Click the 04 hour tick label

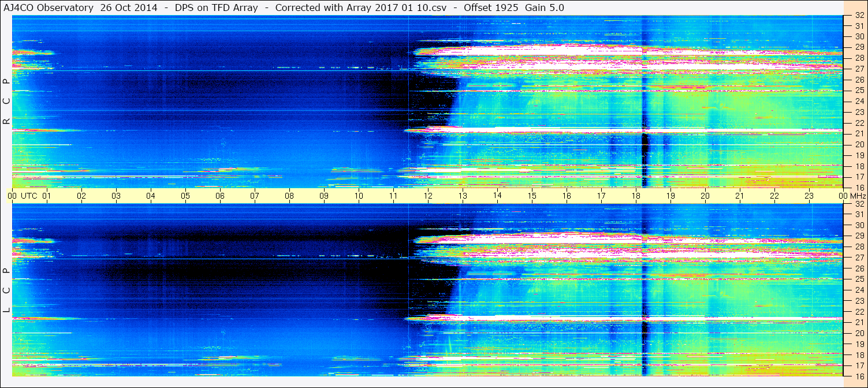(151, 196)
